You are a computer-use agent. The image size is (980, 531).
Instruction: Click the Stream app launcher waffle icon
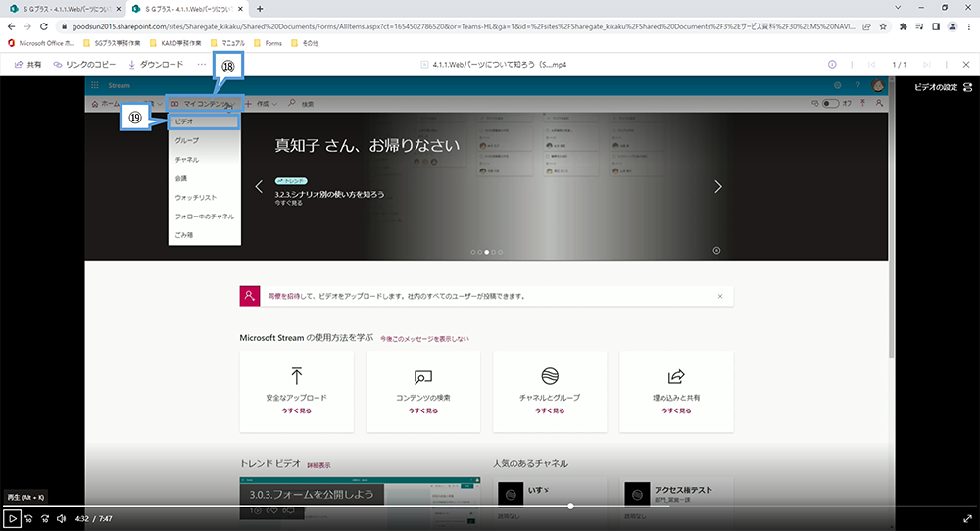95,85
